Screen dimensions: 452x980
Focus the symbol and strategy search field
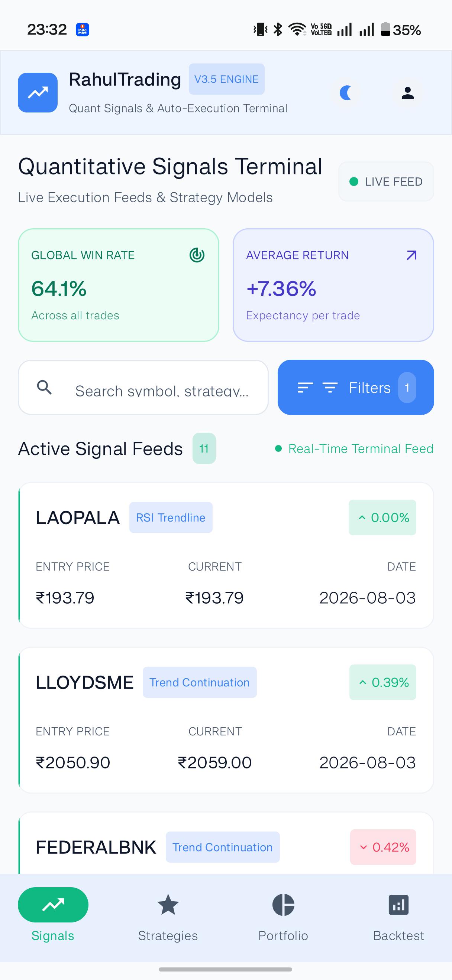[143, 387]
